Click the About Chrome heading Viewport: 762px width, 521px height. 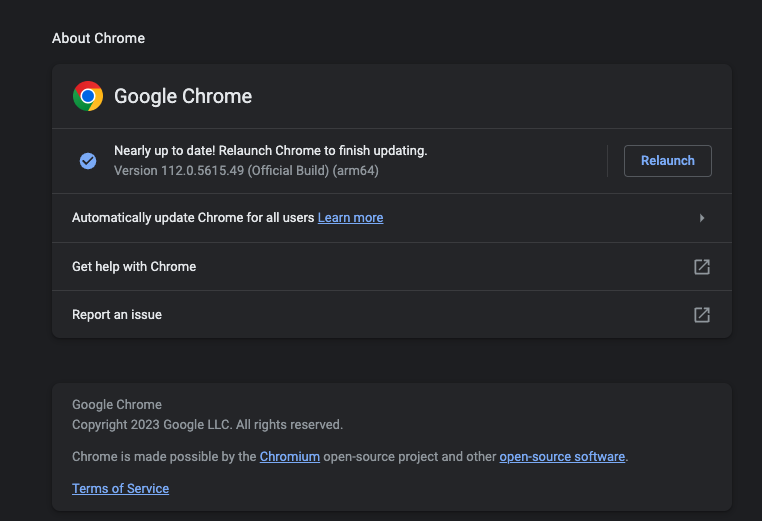pyautogui.click(x=99, y=38)
